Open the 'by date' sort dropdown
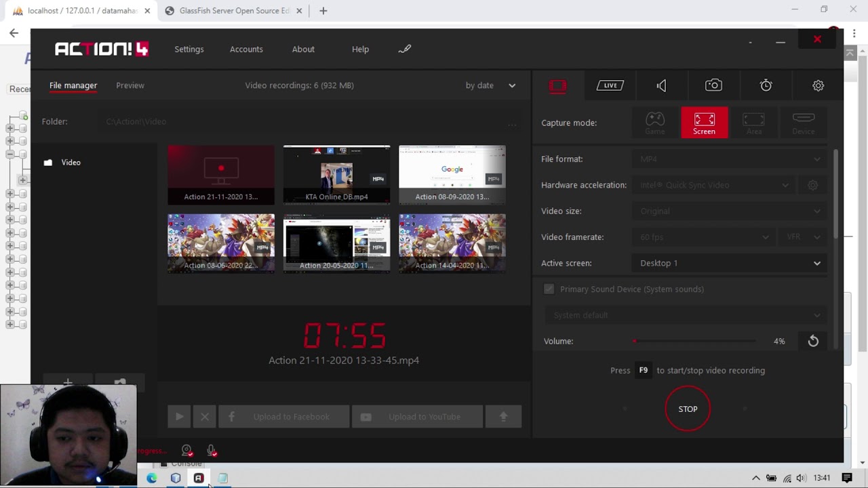 coord(490,85)
